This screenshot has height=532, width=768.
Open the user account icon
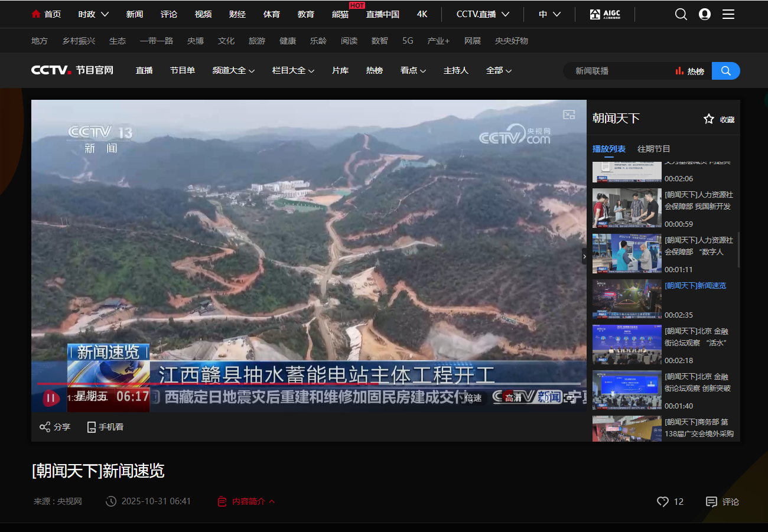tap(704, 14)
